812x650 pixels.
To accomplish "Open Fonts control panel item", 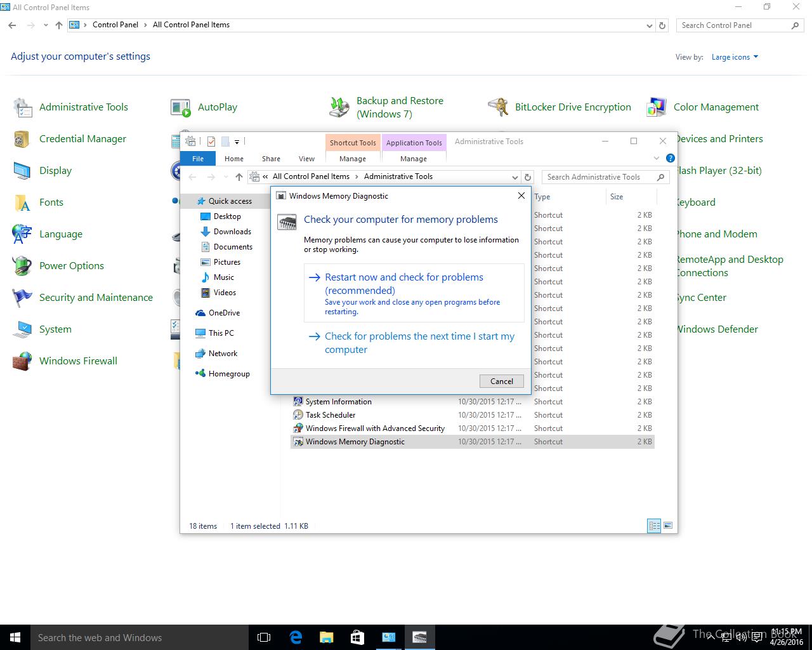I will (38, 202).
